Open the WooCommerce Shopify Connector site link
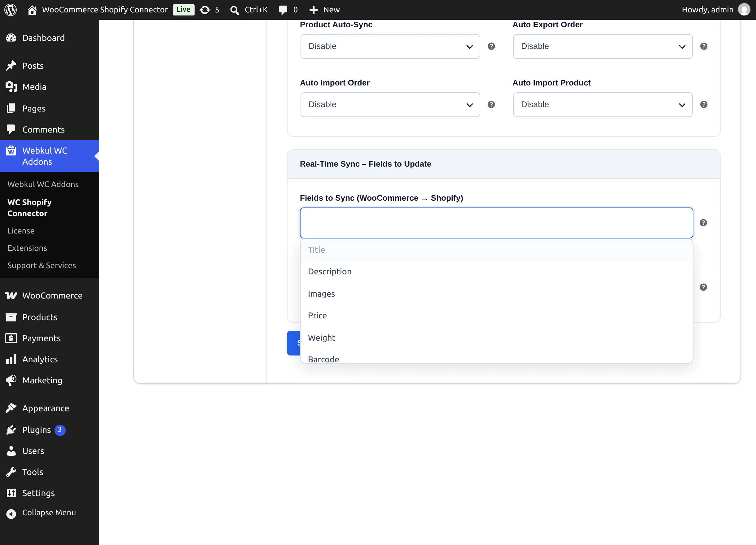The image size is (756, 545). [x=97, y=10]
